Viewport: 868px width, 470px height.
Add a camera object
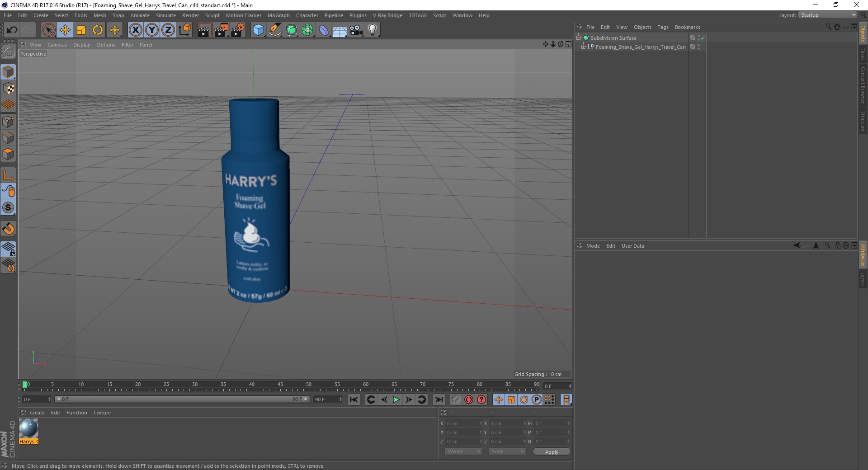coord(356,30)
